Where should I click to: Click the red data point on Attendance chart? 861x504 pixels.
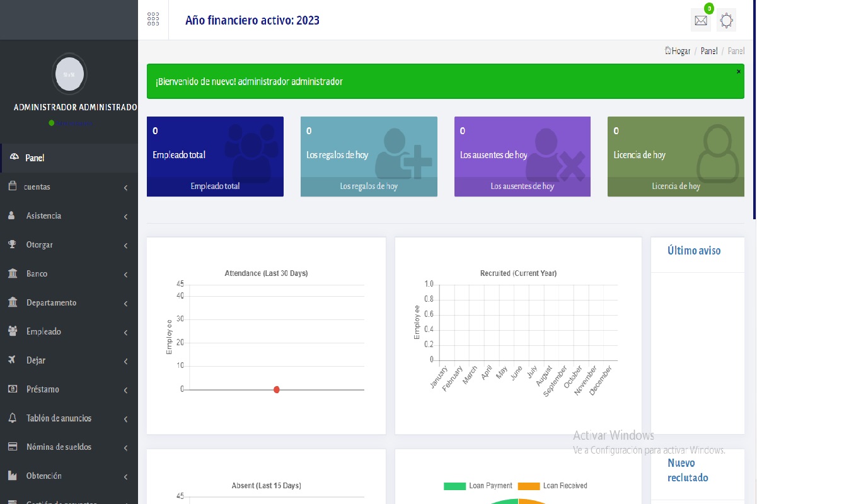(x=277, y=390)
